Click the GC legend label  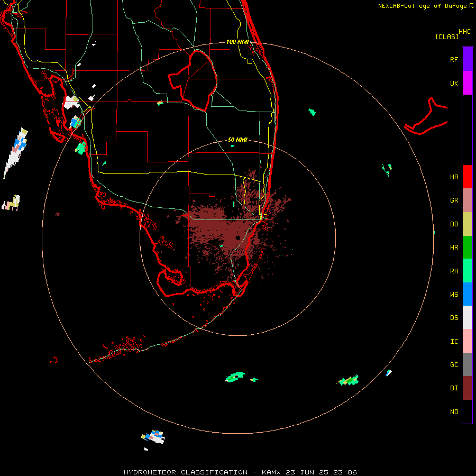(x=454, y=365)
